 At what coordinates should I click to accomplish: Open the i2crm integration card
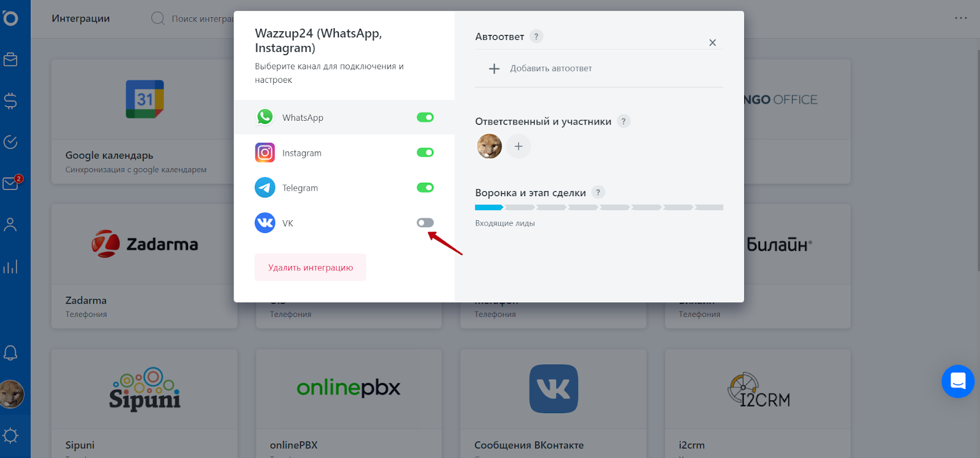(x=758, y=403)
